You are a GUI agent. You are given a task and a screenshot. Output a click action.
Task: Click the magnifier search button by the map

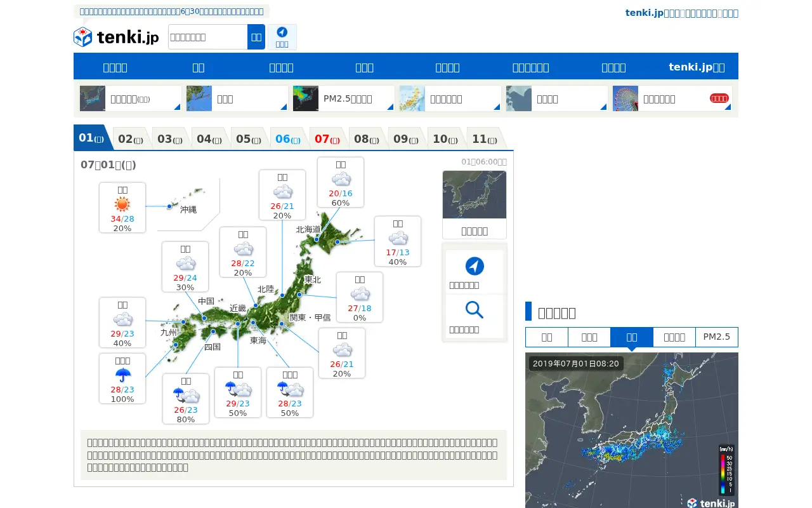tap(475, 316)
